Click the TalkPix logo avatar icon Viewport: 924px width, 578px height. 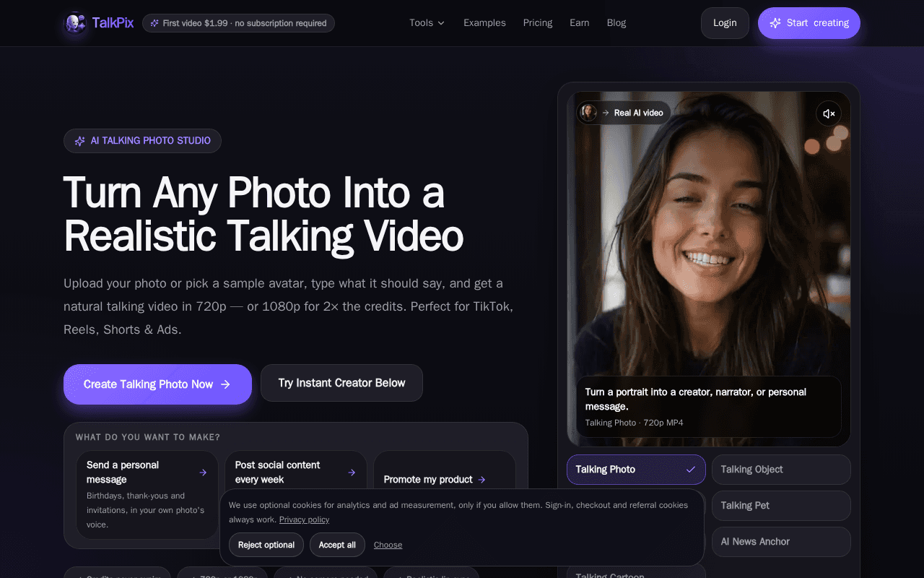(75, 23)
